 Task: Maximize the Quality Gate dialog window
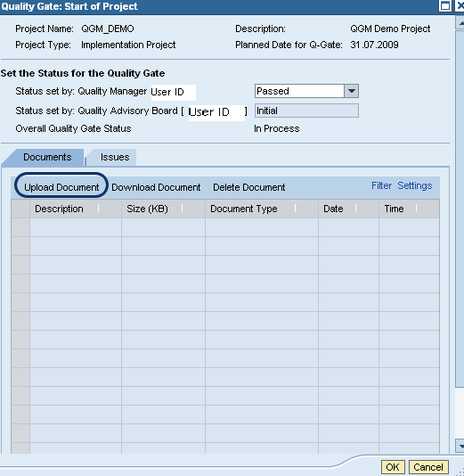tap(445, 5)
